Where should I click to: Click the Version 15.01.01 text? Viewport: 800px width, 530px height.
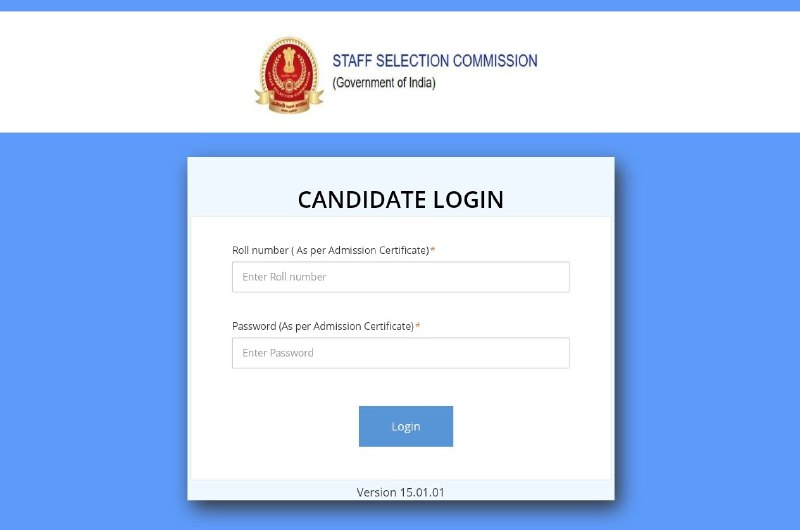coord(401,492)
